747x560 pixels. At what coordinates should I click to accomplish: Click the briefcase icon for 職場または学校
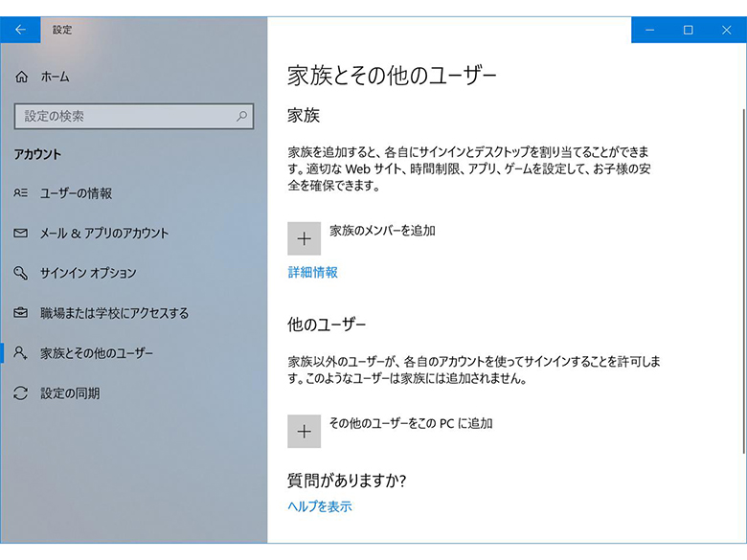coord(21,313)
